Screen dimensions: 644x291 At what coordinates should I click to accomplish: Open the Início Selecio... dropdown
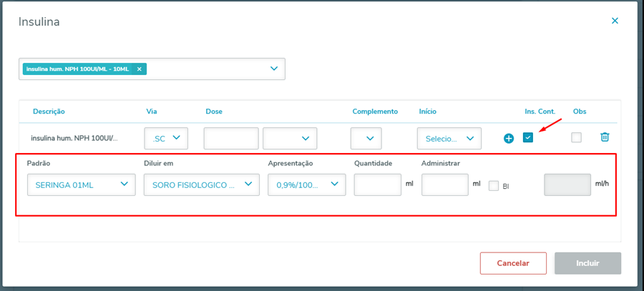449,138
